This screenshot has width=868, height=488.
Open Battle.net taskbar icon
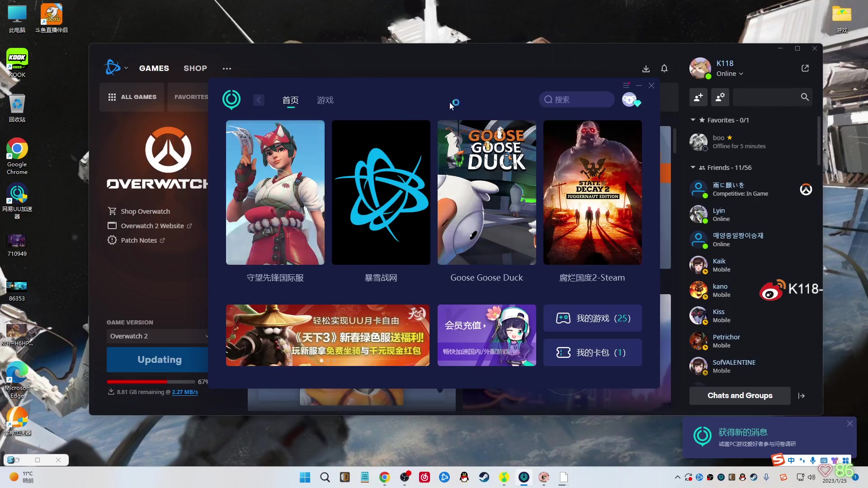click(x=444, y=477)
